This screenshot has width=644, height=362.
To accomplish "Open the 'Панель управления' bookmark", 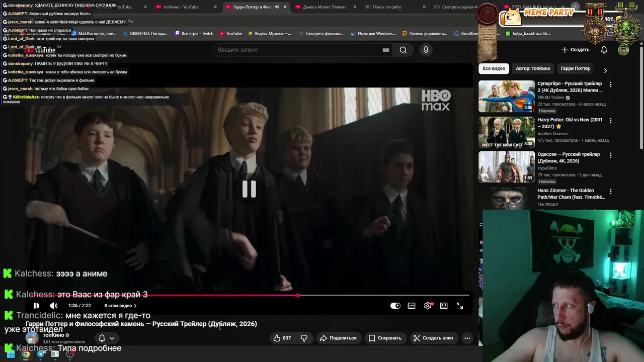I will (425, 34).
